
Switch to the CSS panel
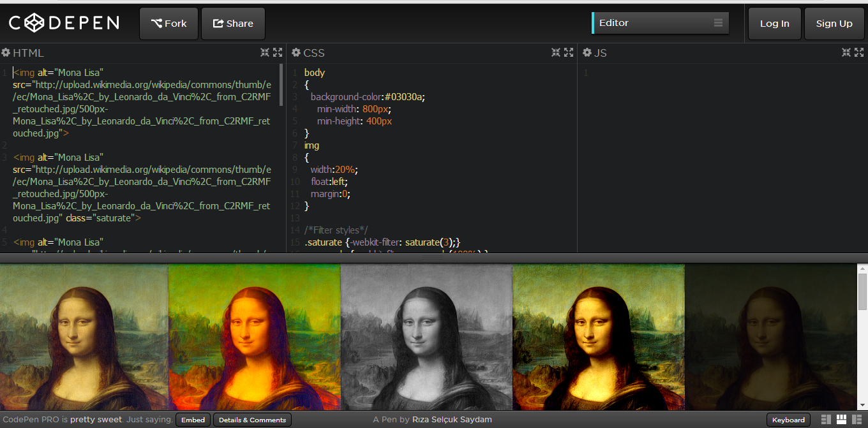pos(313,53)
